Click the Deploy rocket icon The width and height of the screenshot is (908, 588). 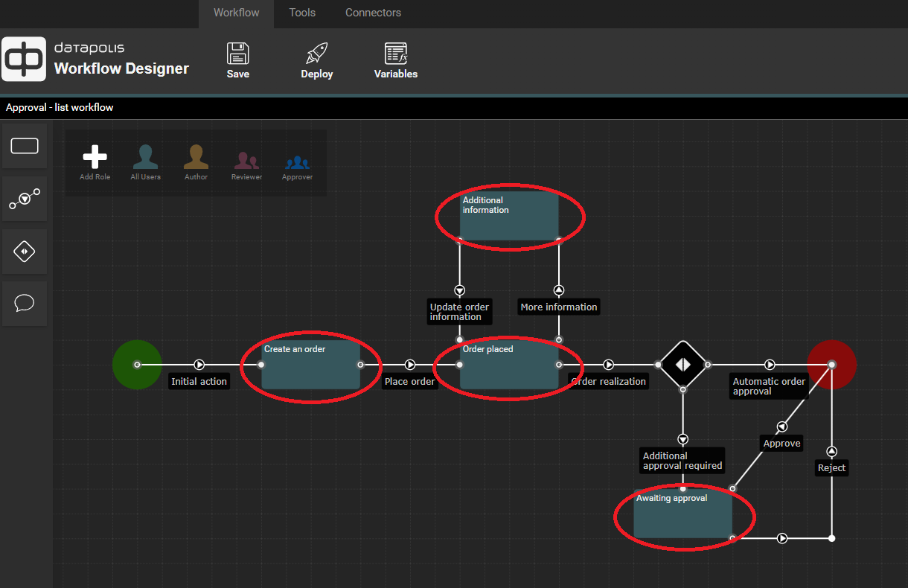pyautogui.click(x=316, y=54)
